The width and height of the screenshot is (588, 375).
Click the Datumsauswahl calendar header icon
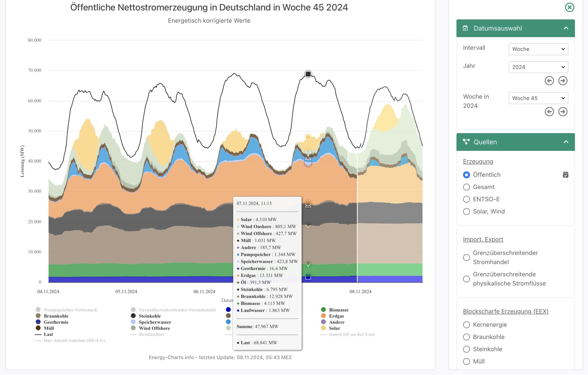click(465, 28)
